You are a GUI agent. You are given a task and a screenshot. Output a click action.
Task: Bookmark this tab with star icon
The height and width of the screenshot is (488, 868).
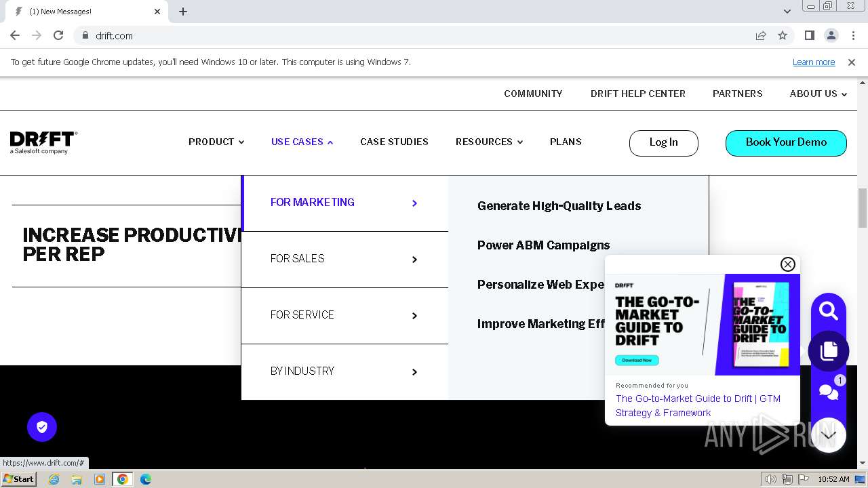click(783, 35)
